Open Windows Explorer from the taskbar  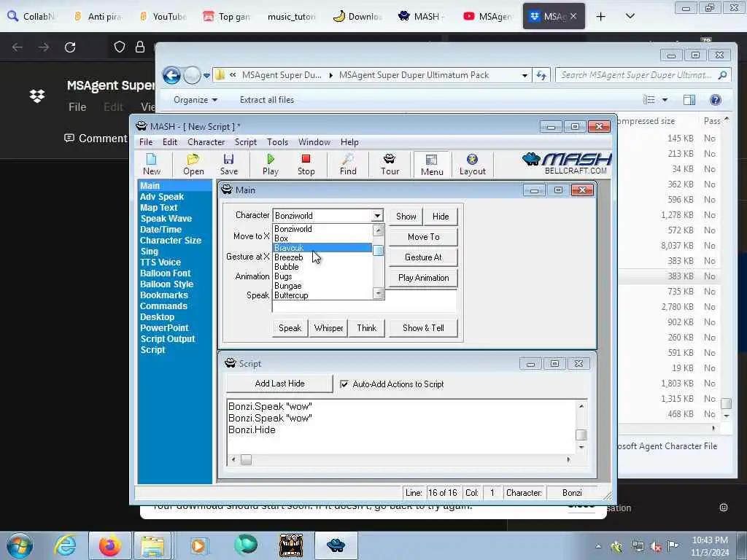click(x=152, y=545)
